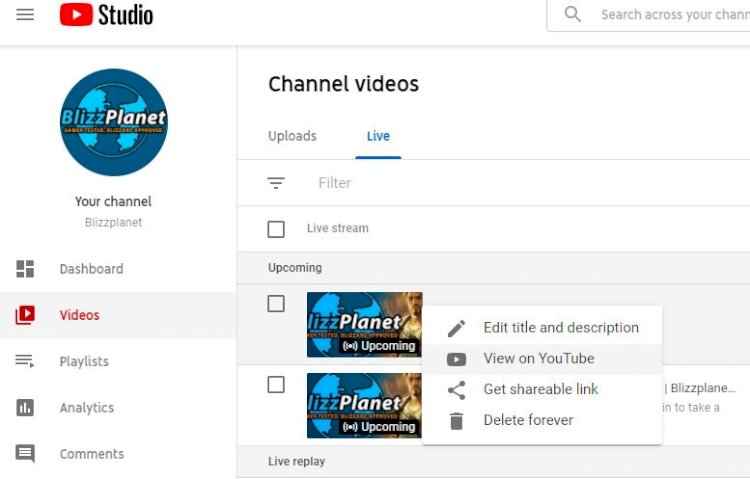The width and height of the screenshot is (750, 479).
Task: Tick the select-all Live stream checkbox
Action: click(276, 229)
